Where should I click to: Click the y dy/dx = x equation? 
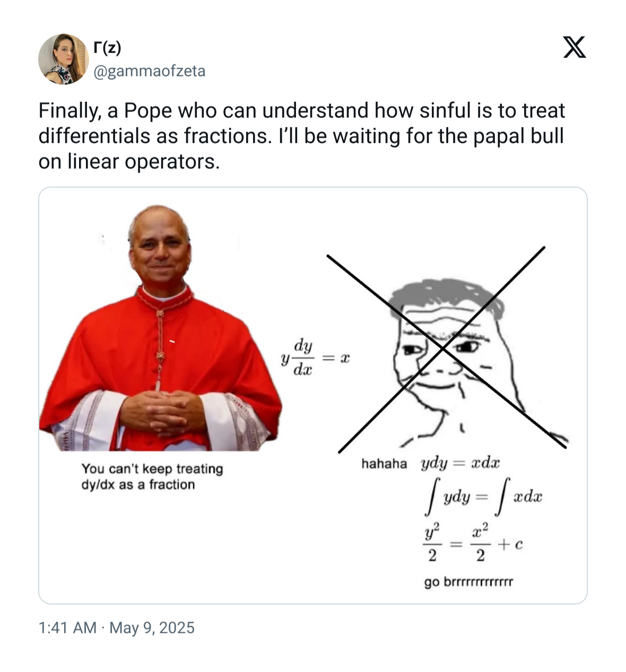(x=315, y=357)
